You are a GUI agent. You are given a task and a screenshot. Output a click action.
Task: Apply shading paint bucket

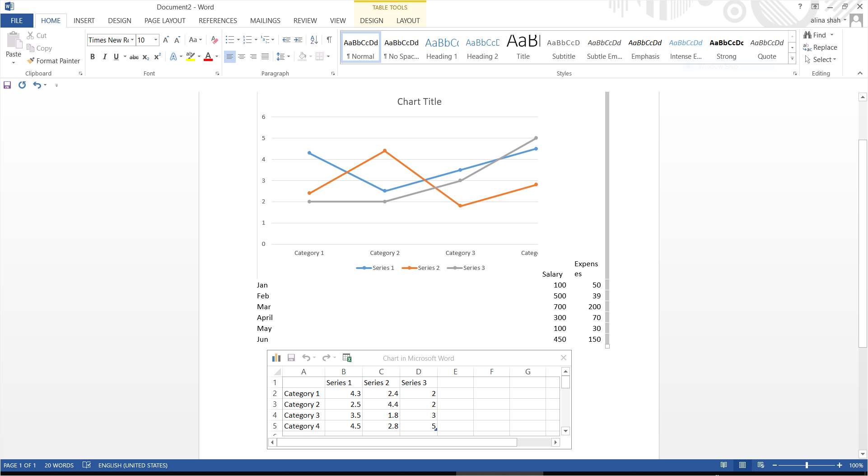point(303,57)
